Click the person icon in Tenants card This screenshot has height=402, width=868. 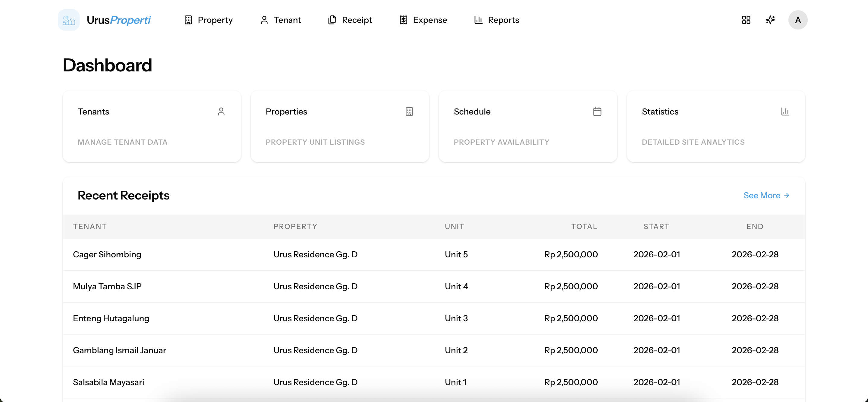click(x=221, y=111)
